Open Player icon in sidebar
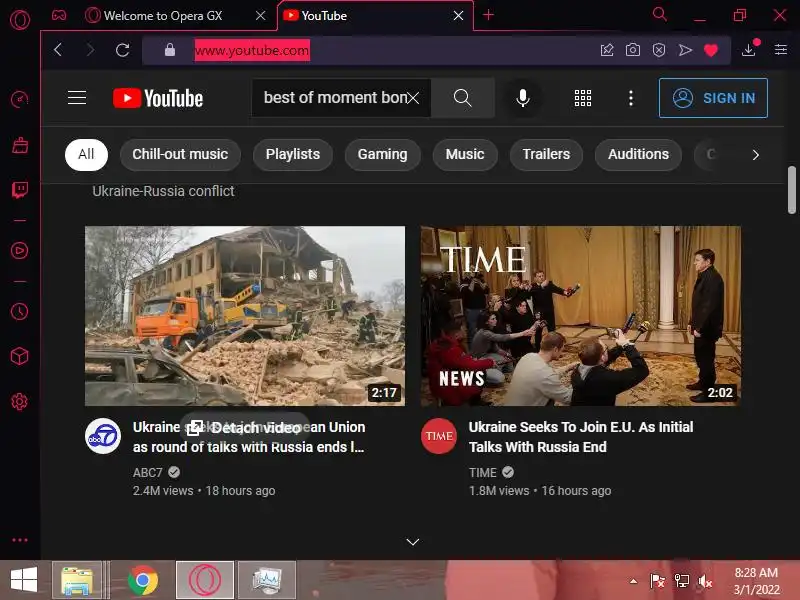800x600 pixels. [20, 251]
